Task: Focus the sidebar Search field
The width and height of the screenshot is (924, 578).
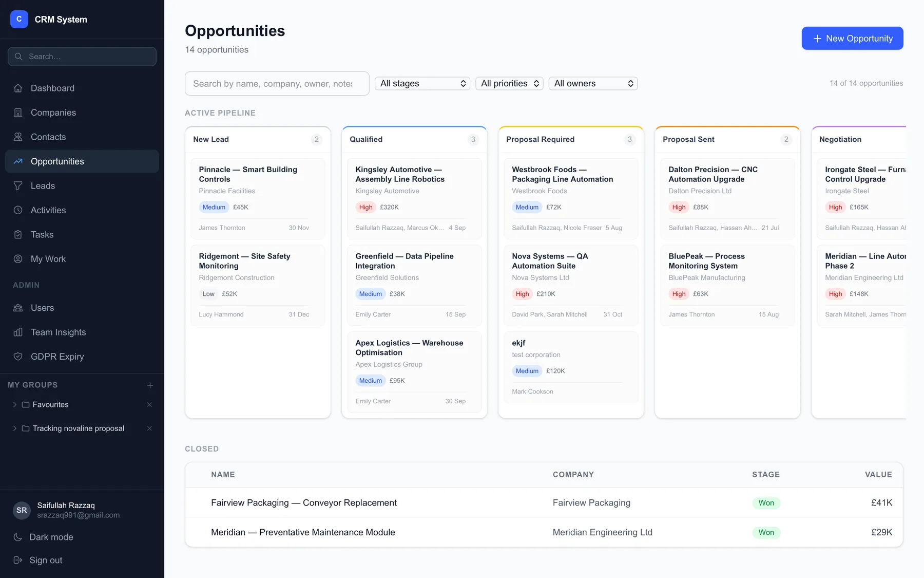Action: point(82,57)
